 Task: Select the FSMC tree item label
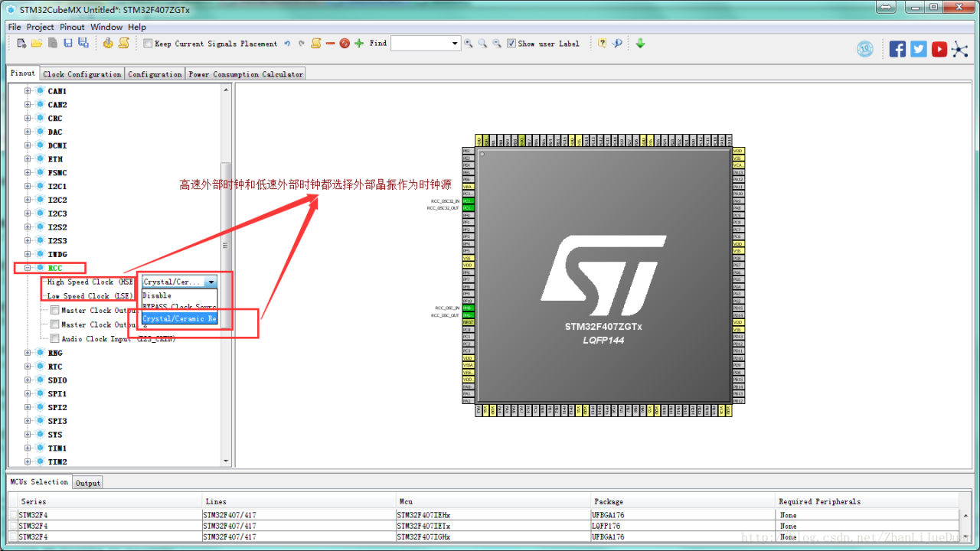click(x=57, y=173)
